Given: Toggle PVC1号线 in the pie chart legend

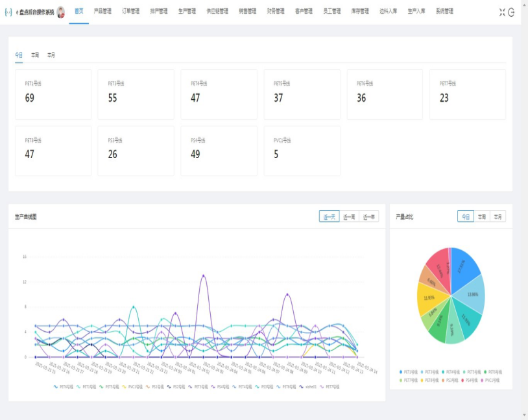Looking at the screenshot, I should (x=487, y=380).
